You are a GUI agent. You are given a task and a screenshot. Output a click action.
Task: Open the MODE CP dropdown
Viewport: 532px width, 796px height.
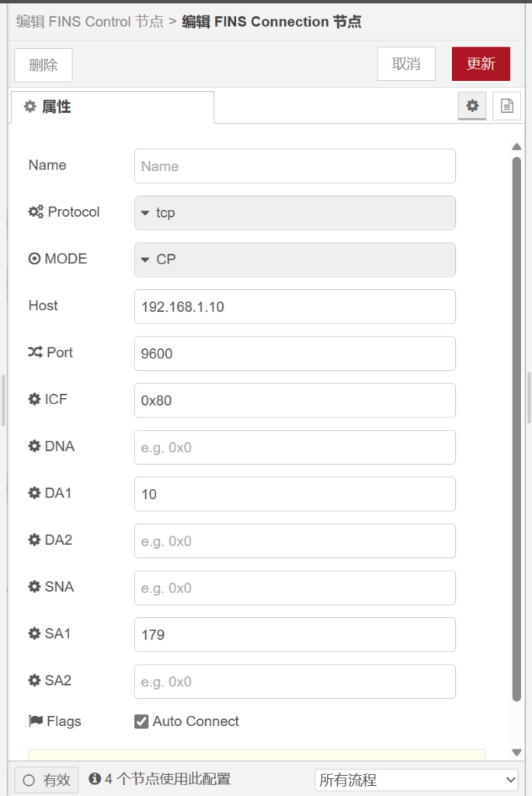(294, 260)
